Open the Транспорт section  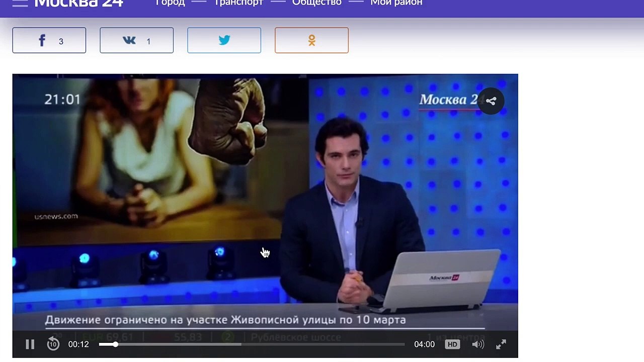pos(238,3)
